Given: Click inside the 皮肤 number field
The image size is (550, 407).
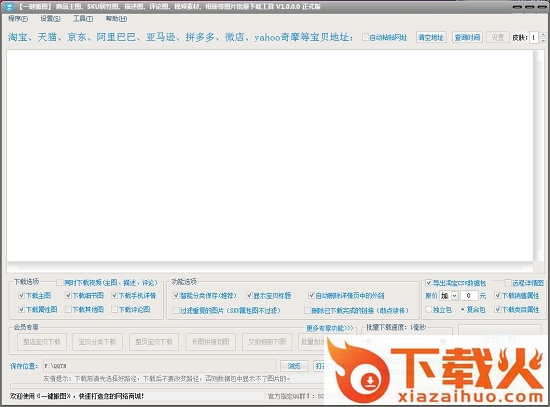Looking at the screenshot, I should coord(534,37).
